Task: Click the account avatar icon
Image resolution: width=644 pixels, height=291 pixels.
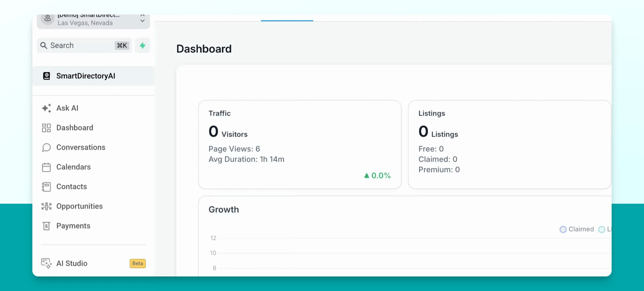Action: point(48,19)
